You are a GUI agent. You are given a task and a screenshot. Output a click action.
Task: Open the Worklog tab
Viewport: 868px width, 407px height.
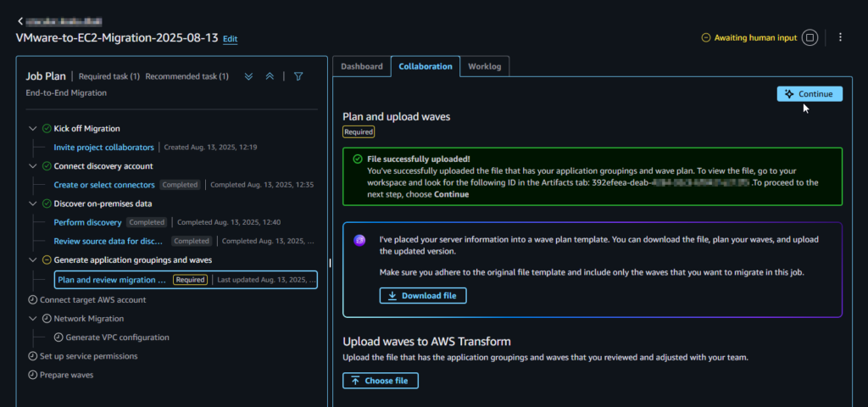click(485, 66)
